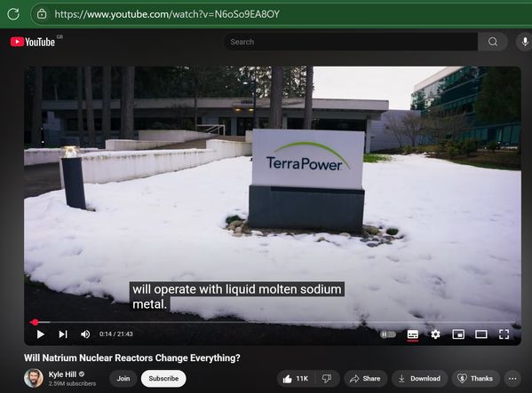
Task: Switch to theater mode
Action: 481,334
